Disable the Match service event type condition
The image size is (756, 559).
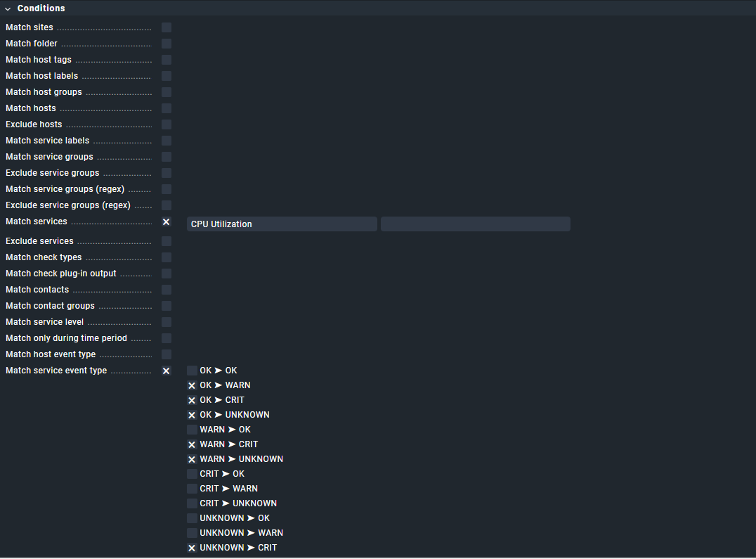(x=167, y=371)
